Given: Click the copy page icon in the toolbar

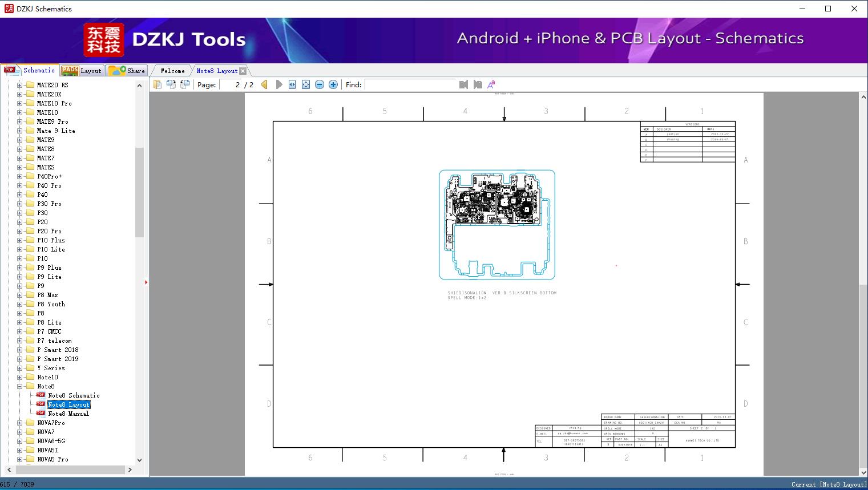Looking at the screenshot, I should [157, 84].
